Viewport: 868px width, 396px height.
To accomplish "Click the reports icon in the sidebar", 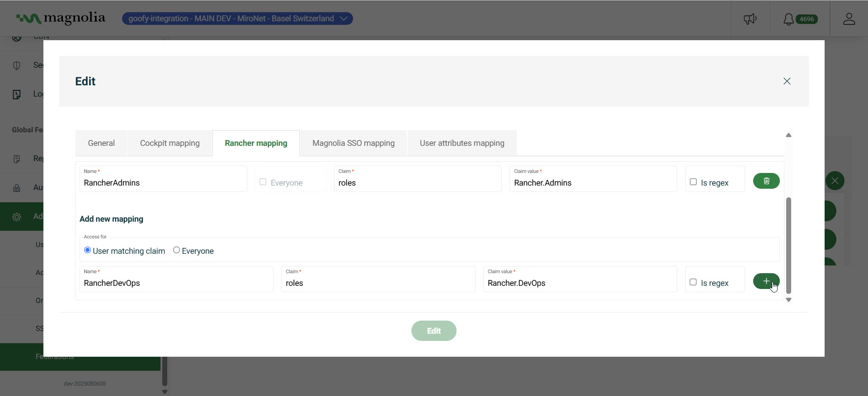I will tap(17, 159).
